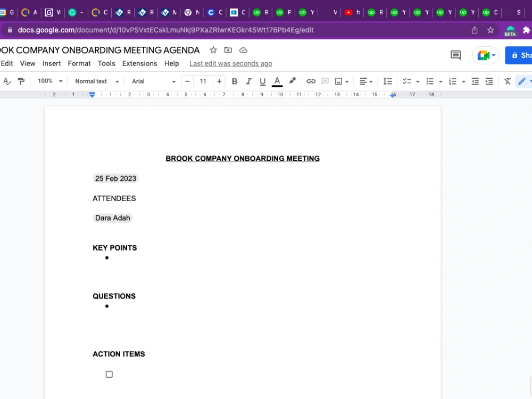Click the font size field showing 11

203,81
